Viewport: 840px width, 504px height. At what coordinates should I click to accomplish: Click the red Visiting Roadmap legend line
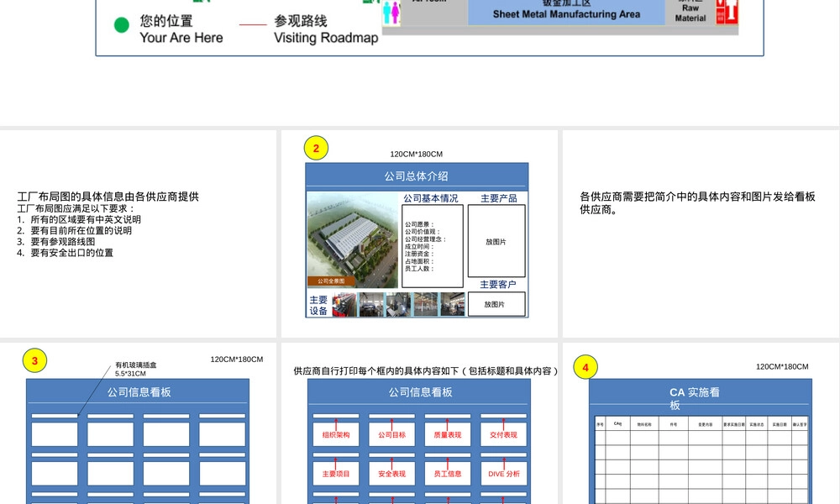coord(253,24)
